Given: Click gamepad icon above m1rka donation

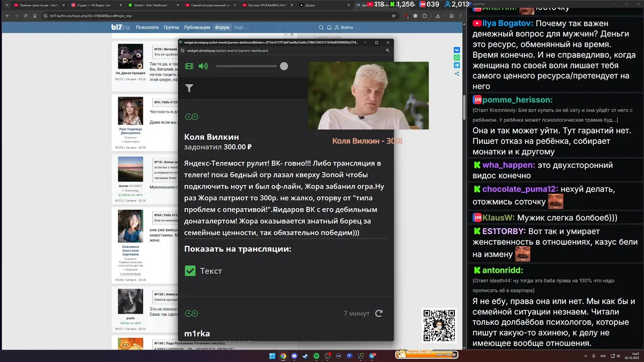Looking at the screenshot, I should pos(192,313).
